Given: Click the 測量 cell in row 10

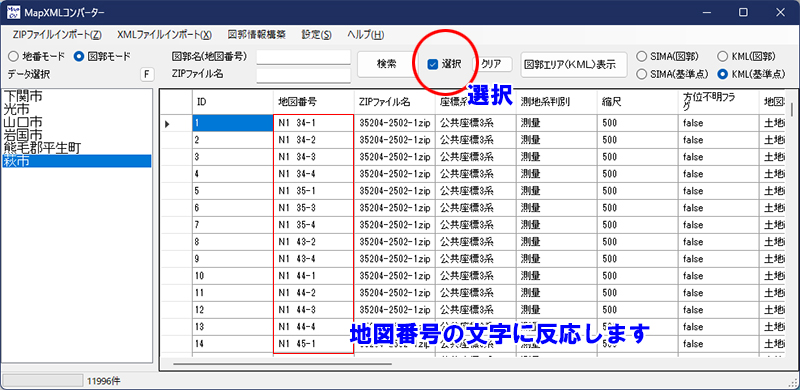Looking at the screenshot, I should pyautogui.click(x=557, y=276).
